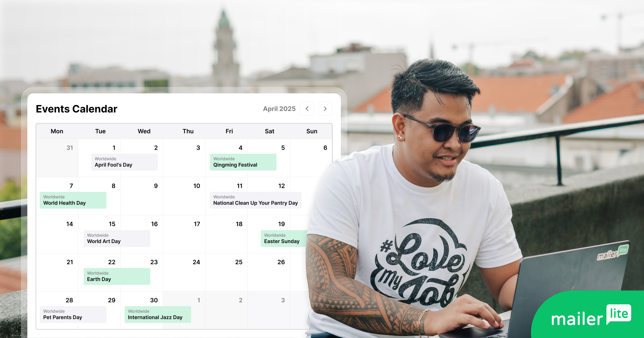Click the Events Calendar heading

pos(76,109)
